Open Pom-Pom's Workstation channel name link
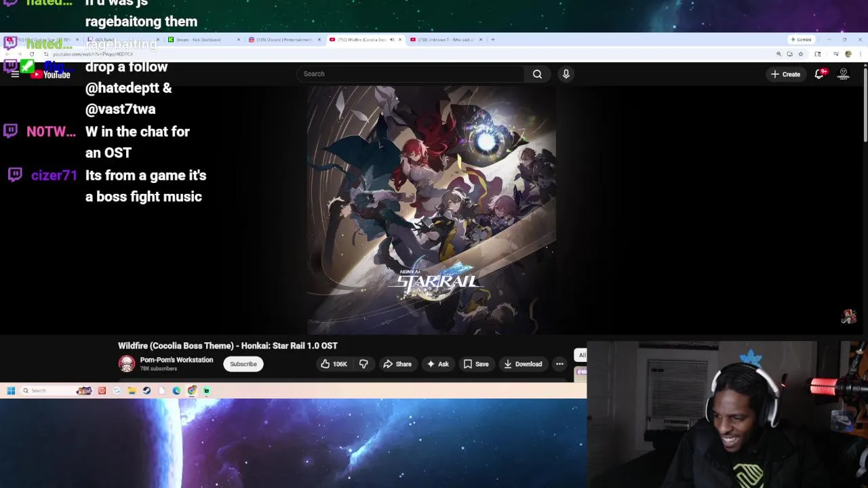 tap(176, 360)
